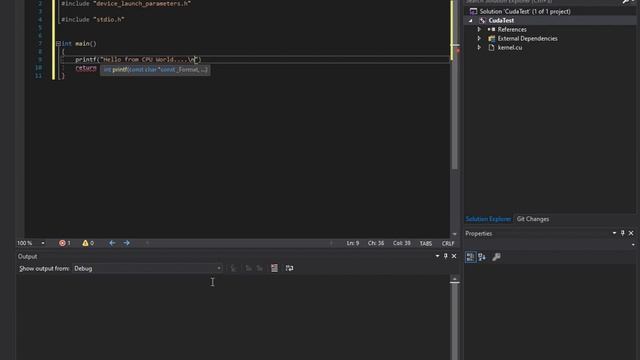Image resolution: width=640 pixels, height=360 pixels.
Task: Expand the kernel.cu file node
Action: pos(479,47)
